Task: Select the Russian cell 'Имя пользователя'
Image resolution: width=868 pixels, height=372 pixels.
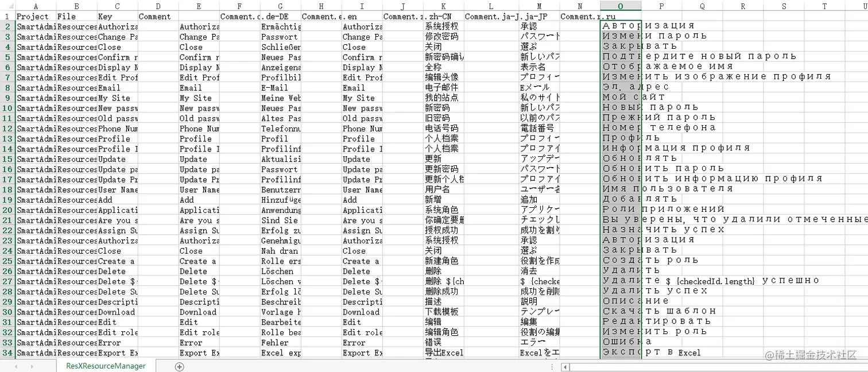Action: pyautogui.click(x=621, y=189)
